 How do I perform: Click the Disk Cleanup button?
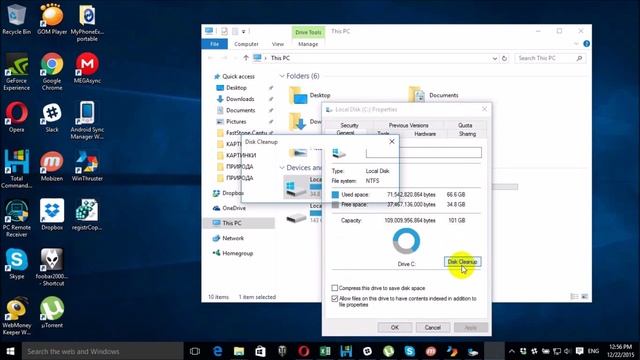point(462,262)
